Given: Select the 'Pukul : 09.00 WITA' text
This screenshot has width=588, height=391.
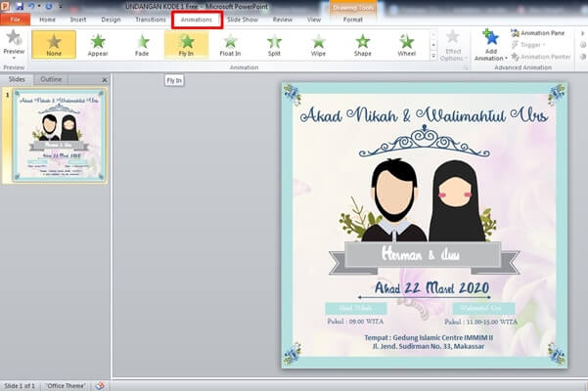Looking at the screenshot, I should click(x=355, y=322).
